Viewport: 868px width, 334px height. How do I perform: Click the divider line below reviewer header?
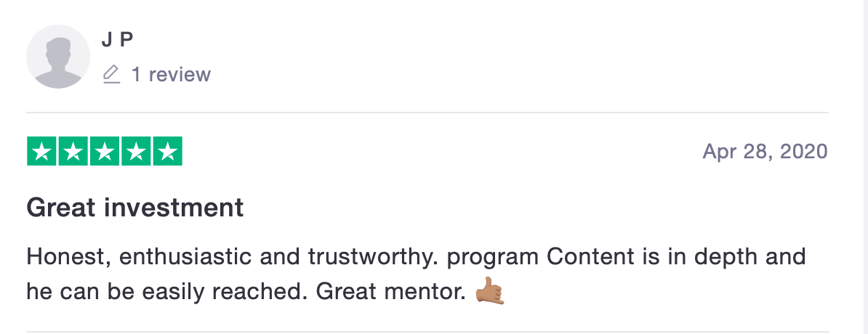[x=427, y=113]
